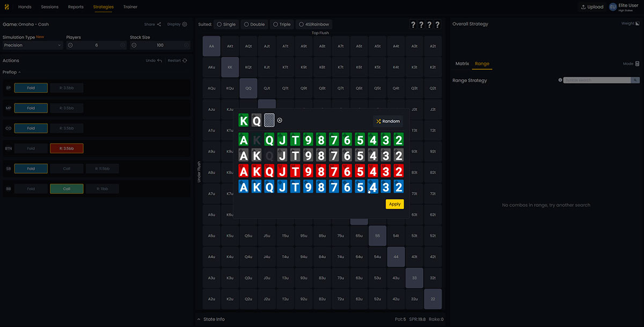The image size is (644, 327).
Task: Click the Share icon next to Omaha - Cash
Action: (159, 24)
